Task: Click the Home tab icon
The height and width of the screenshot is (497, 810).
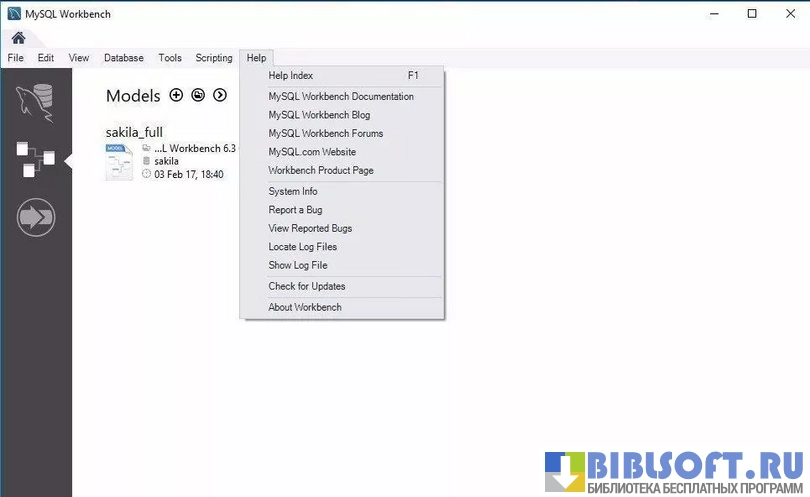Action: click(18, 38)
